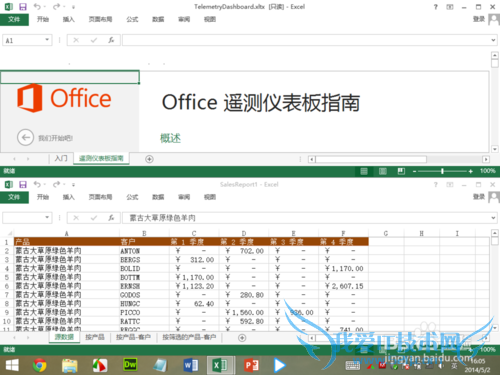Select row 5 header in SalesReport1
The width and height of the screenshot is (500, 375).
7,277
